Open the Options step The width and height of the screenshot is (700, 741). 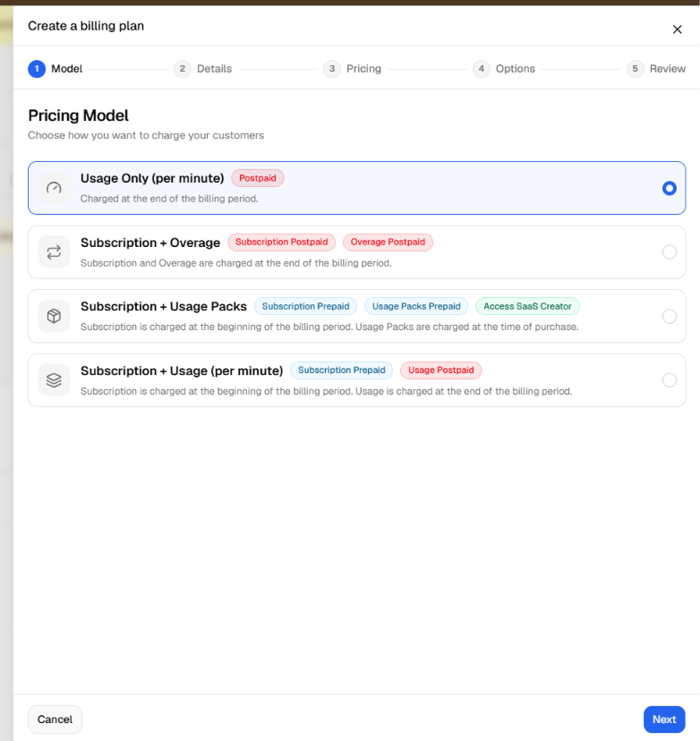point(504,69)
